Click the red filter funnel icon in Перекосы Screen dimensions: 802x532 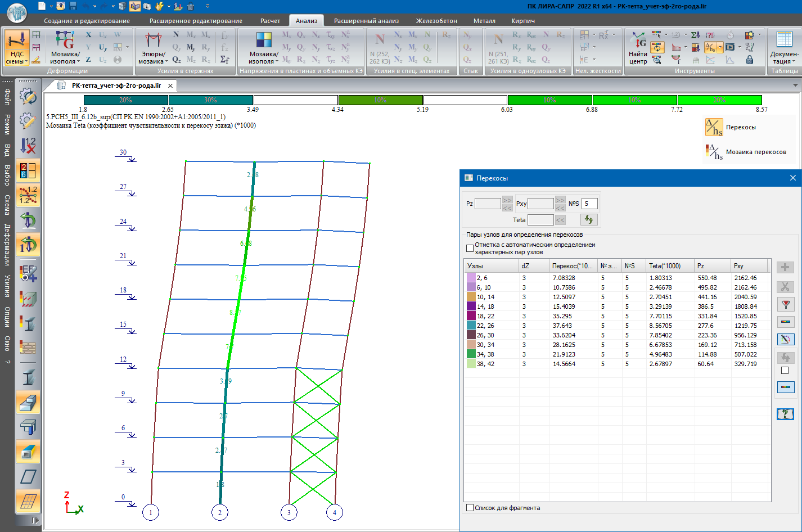[785, 305]
